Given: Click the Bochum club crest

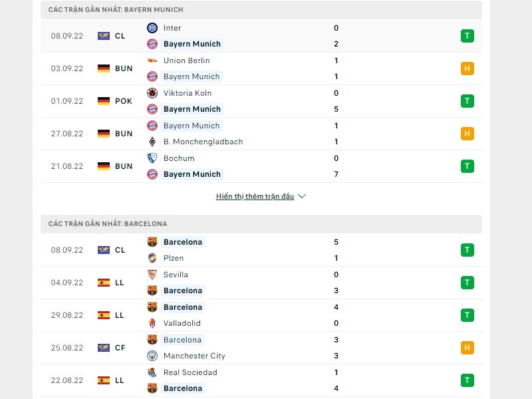Looking at the screenshot, I should [x=152, y=158].
